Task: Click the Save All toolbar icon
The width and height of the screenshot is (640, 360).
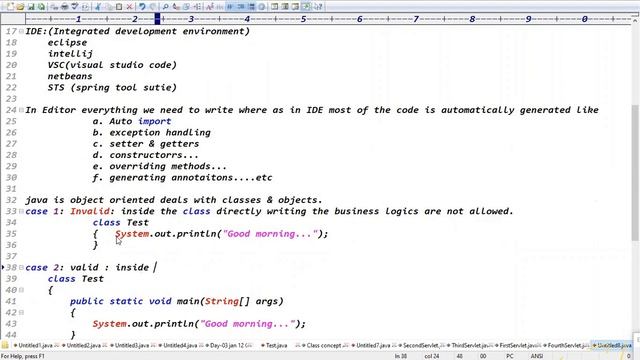Action: [41, 7]
